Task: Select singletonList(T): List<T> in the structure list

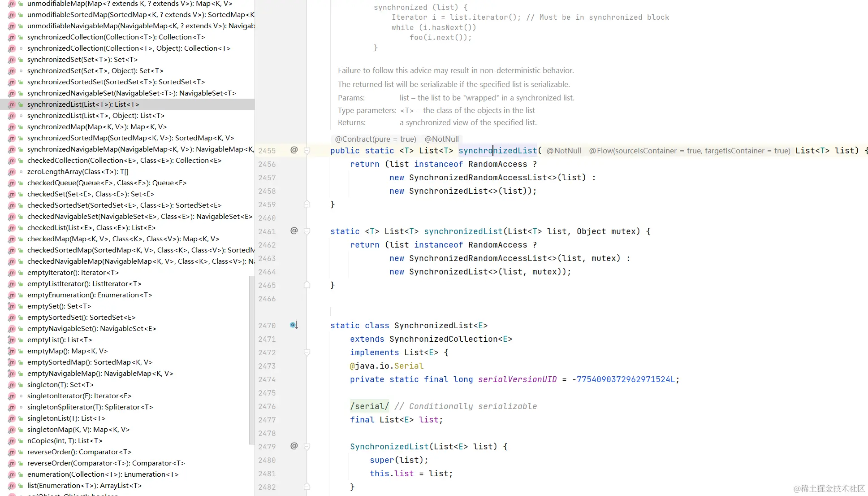Action: pos(66,418)
